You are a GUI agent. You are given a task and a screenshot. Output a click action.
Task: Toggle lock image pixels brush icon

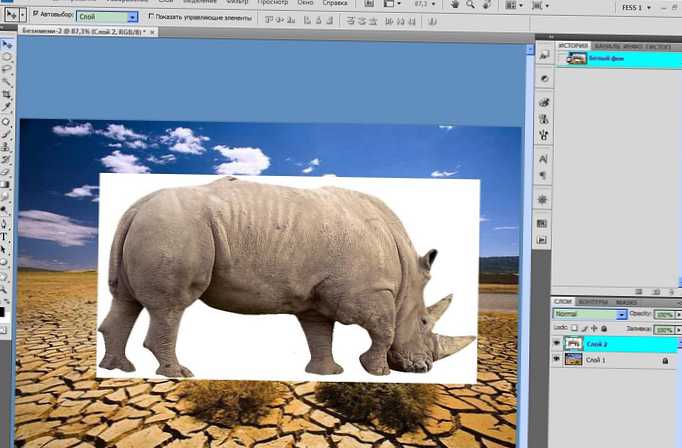pyautogui.click(x=585, y=328)
